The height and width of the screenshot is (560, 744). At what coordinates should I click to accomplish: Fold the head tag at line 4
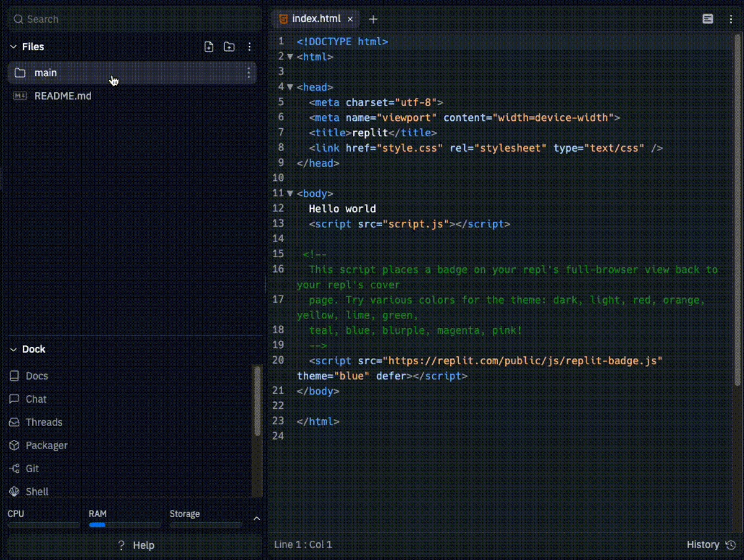(290, 87)
